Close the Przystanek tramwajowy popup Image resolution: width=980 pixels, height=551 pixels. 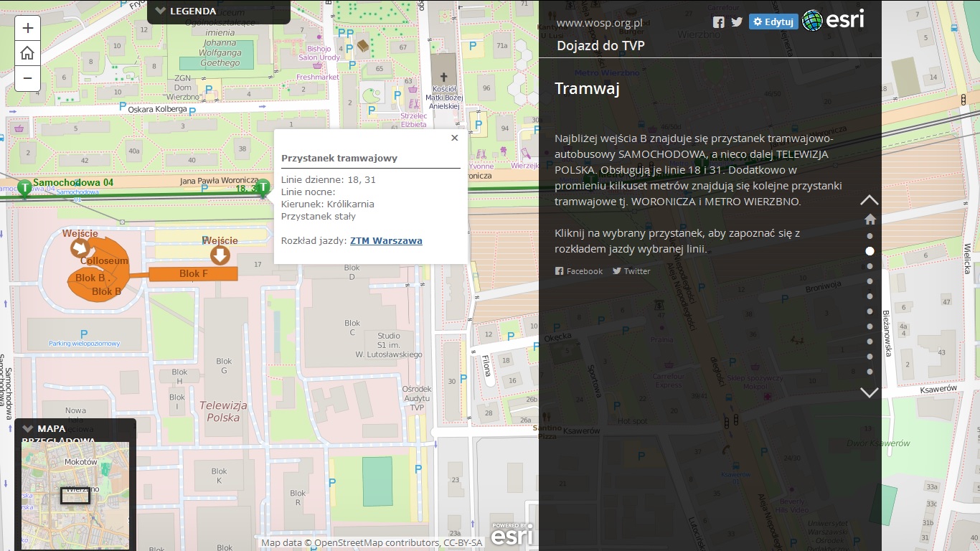(x=454, y=138)
